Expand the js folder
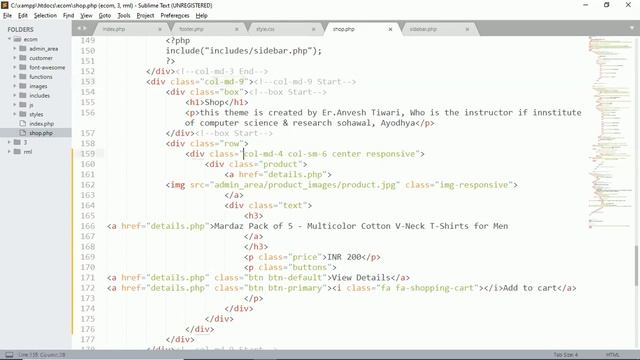The height and width of the screenshot is (360, 640). click(14, 105)
